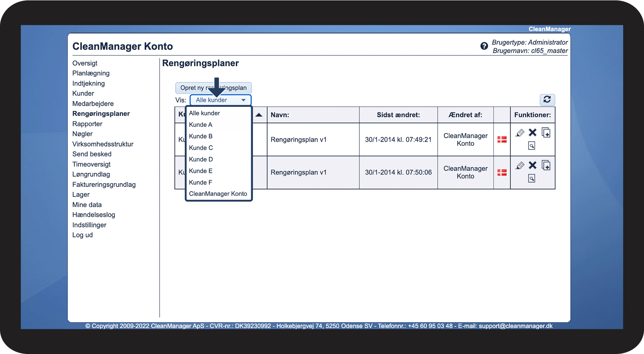Open Lager in sidebar

tap(81, 195)
